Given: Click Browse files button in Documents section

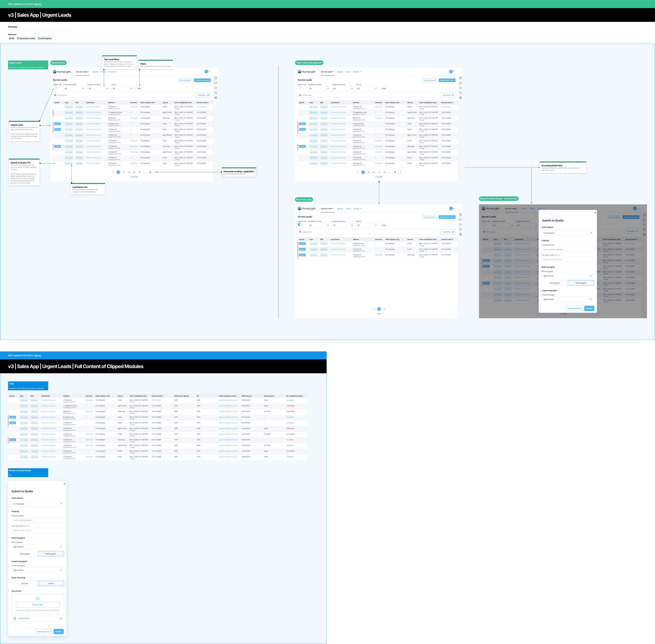Looking at the screenshot, I should click(37, 605).
